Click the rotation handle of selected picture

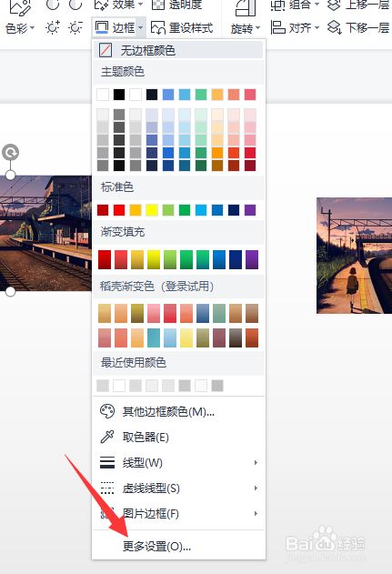tap(10, 152)
